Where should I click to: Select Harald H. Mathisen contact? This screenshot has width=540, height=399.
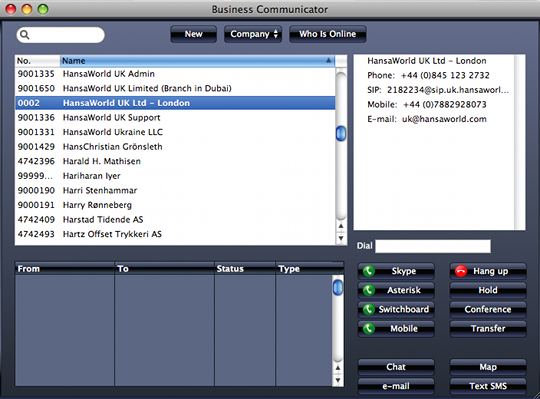coord(175,161)
